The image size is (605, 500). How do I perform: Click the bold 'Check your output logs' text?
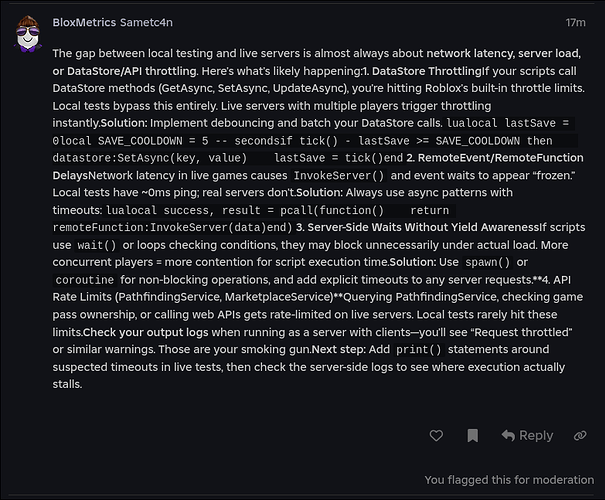tap(145, 332)
